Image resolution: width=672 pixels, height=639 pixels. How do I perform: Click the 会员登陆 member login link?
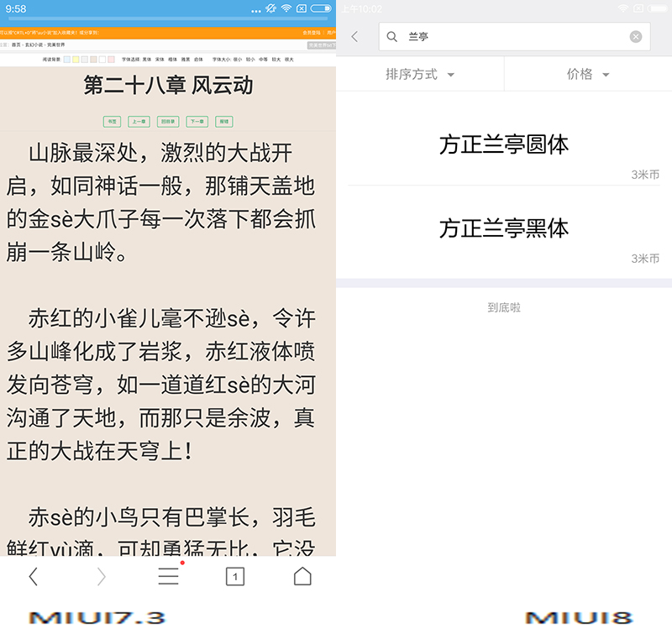coord(312,33)
